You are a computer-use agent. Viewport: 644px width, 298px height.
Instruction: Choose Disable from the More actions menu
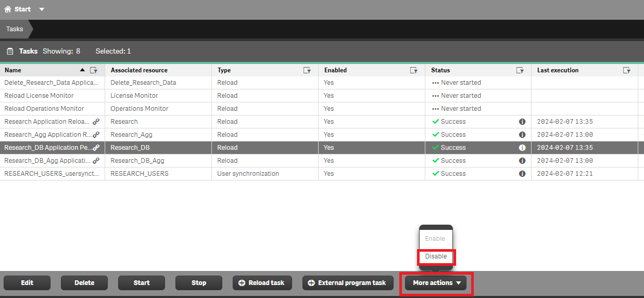(436, 256)
